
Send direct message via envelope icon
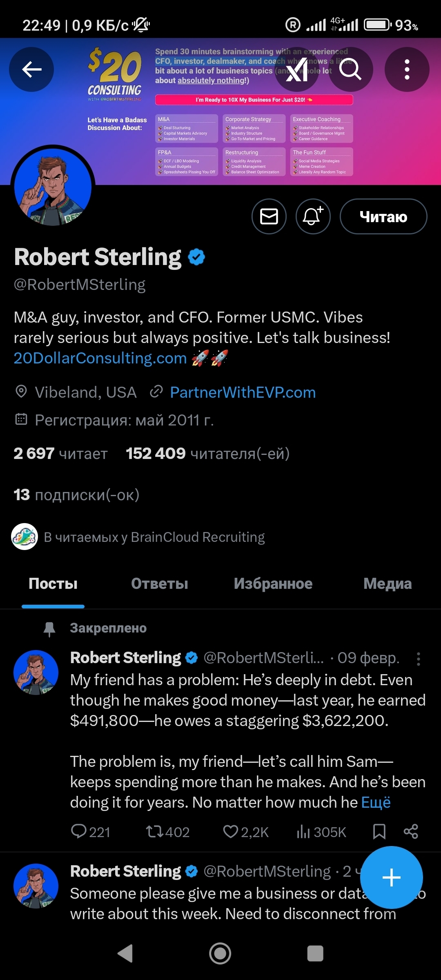pyautogui.click(x=269, y=216)
